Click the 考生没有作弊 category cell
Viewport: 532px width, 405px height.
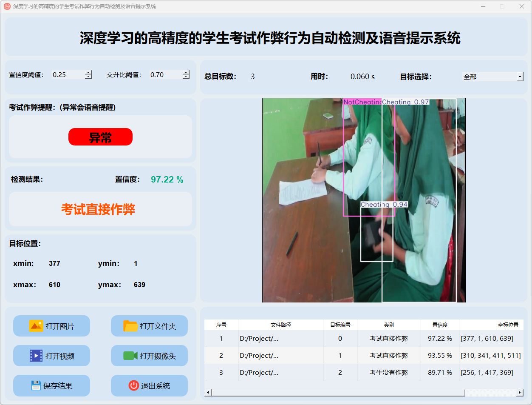tap(389, 373)
